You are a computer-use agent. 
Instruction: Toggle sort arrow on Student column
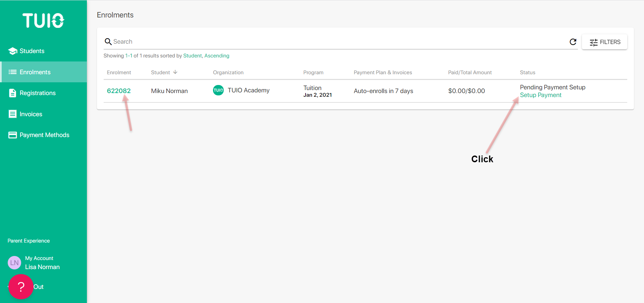(x=175, y=72)
